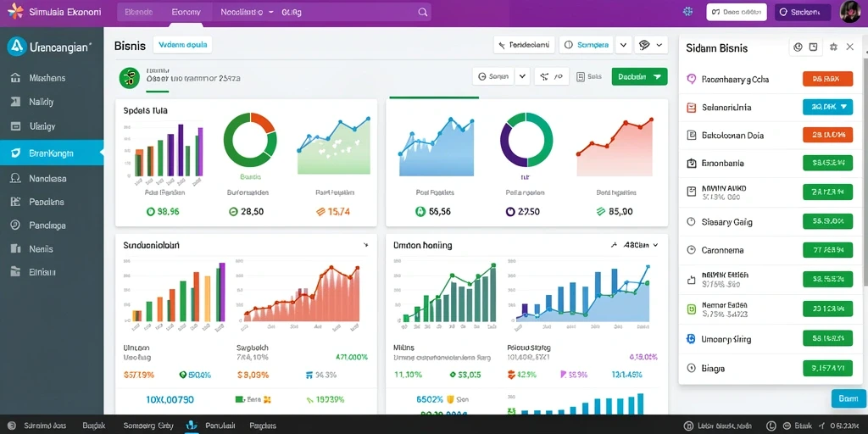The height and width of the screenshot is (434, 868).
Task: Click the arrows toolbar button beside Sals
Action: click(551, 77)
